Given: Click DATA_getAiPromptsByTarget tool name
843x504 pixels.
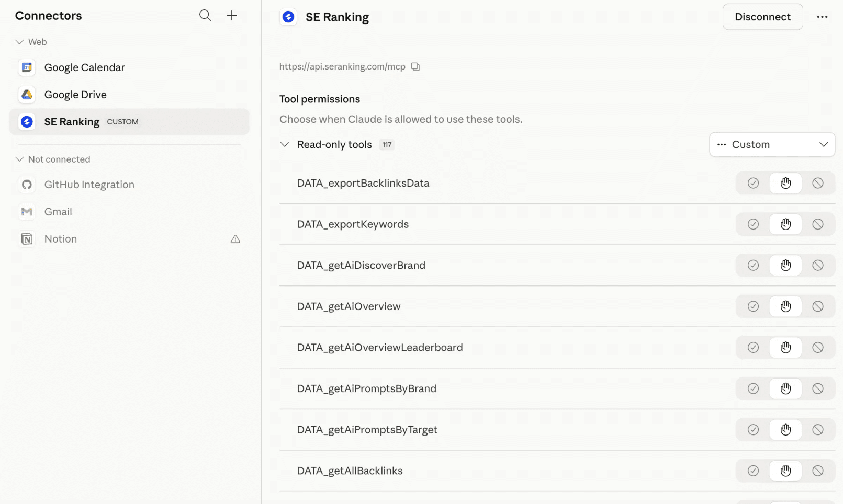Looking at the screenshot, I should pyautogui.click(x=367, y=430).
